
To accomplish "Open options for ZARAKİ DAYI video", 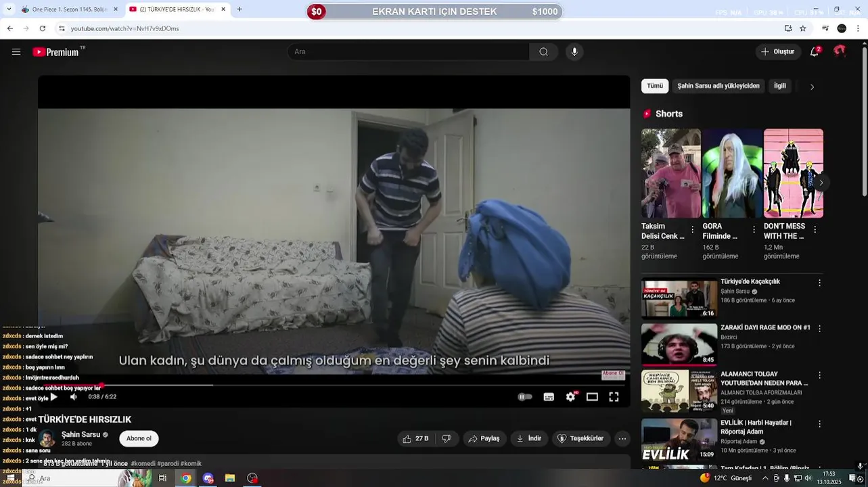I will pyautogui.click(x=819, y=329).
